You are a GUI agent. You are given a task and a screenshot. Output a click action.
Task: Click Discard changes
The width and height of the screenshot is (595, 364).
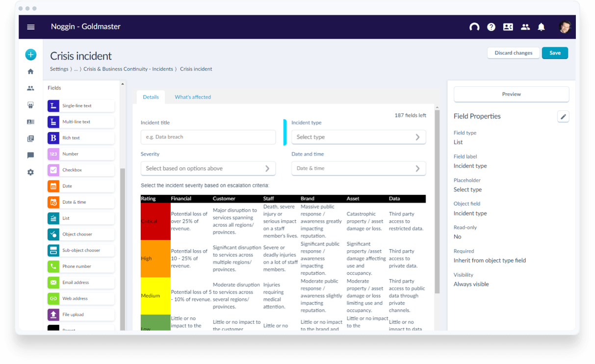pos(513,52)
